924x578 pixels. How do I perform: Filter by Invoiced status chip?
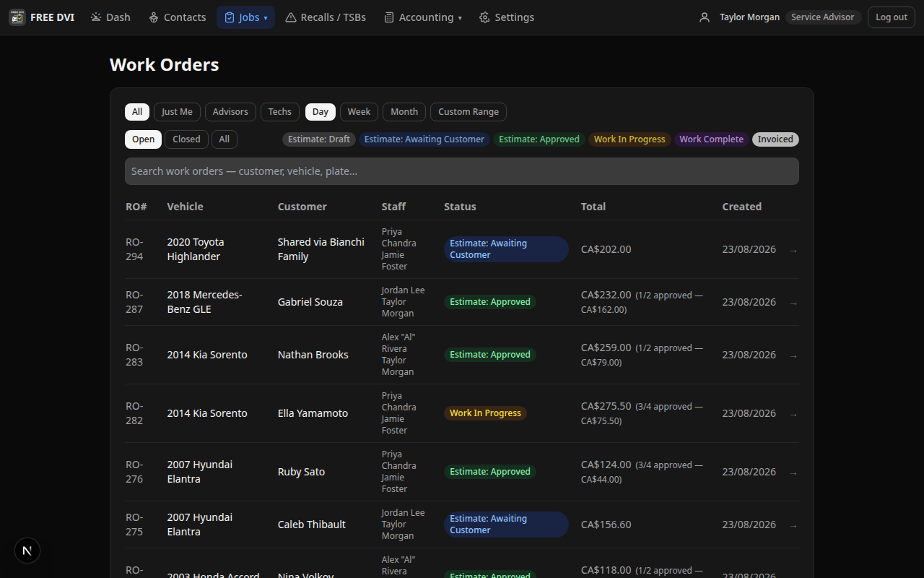tap(775, 139)
